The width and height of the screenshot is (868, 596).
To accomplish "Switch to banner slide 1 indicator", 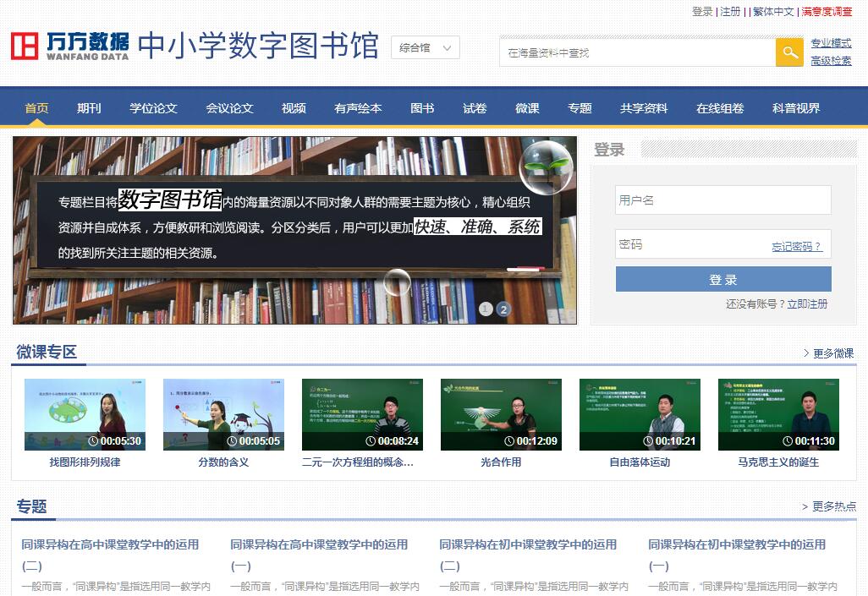I will pyautogui.click(x=486, y=309).
